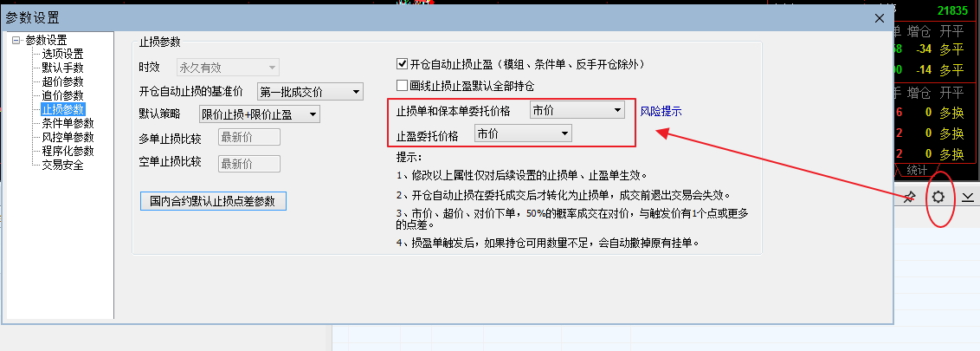Open the 风险提示 link
The image size is (980, 351).
click(661, 112)
